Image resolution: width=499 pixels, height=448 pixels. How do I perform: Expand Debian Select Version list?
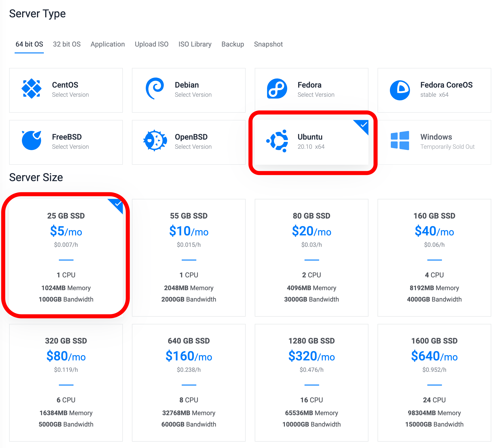[x=193, y=95]
